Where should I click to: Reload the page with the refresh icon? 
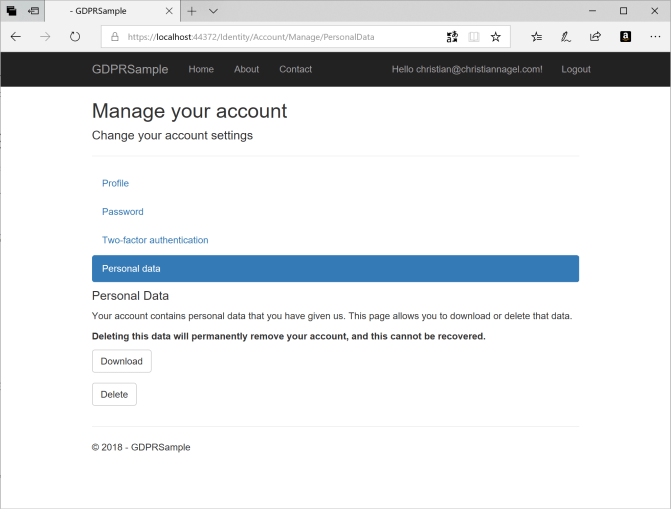(75, 37)
